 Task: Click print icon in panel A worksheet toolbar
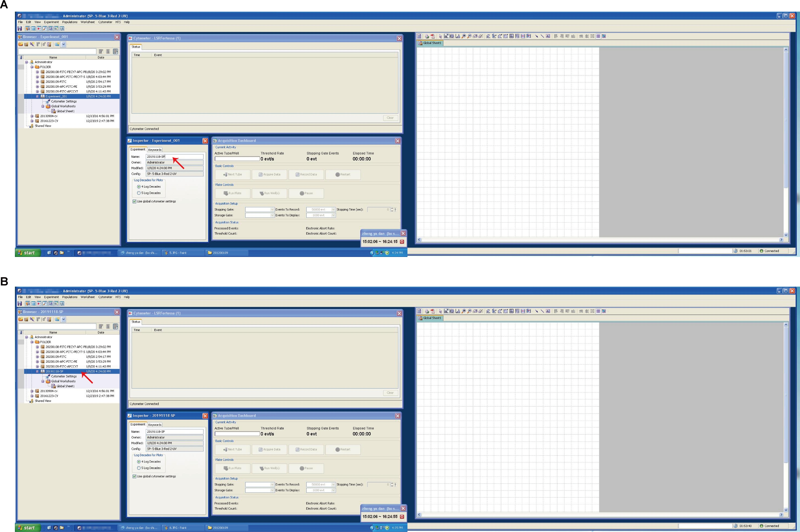[427, 36]
